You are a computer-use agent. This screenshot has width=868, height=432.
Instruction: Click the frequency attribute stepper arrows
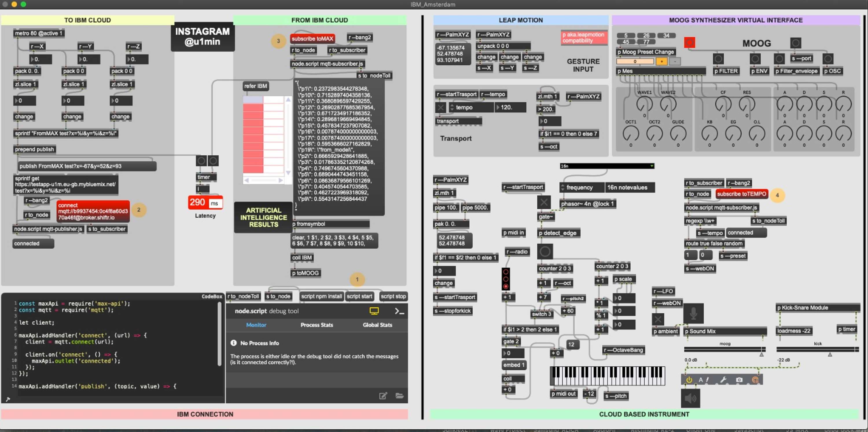coord(562,187)
